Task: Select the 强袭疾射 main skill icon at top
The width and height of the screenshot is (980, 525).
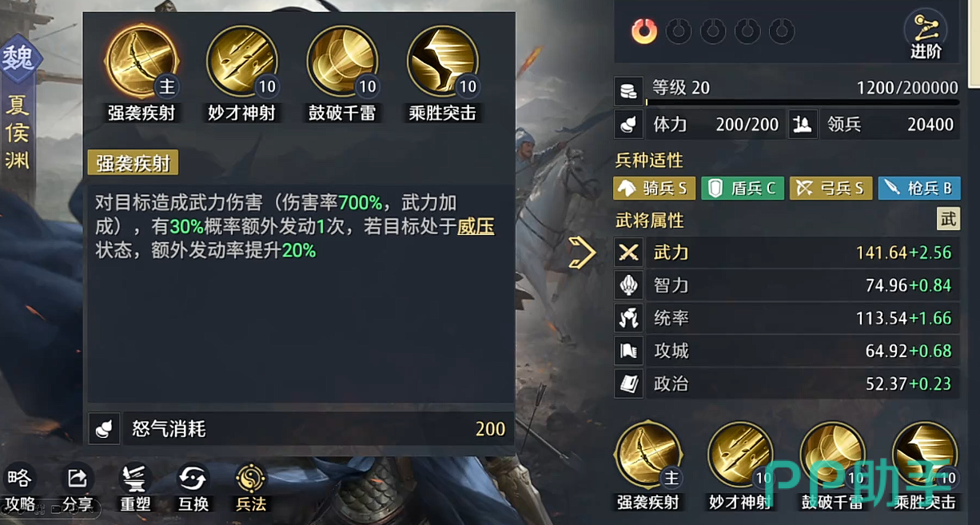Action: (x=142, y=61)
